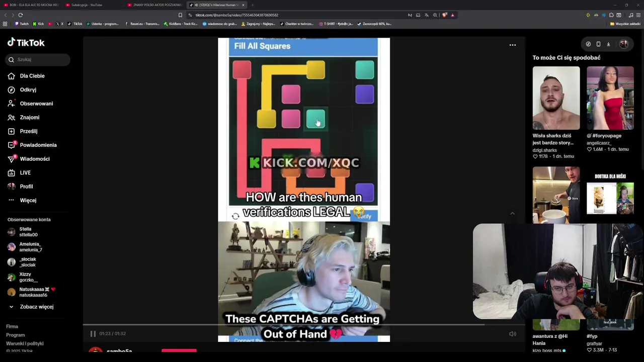Open a new browser tab

tap(253, 5)
